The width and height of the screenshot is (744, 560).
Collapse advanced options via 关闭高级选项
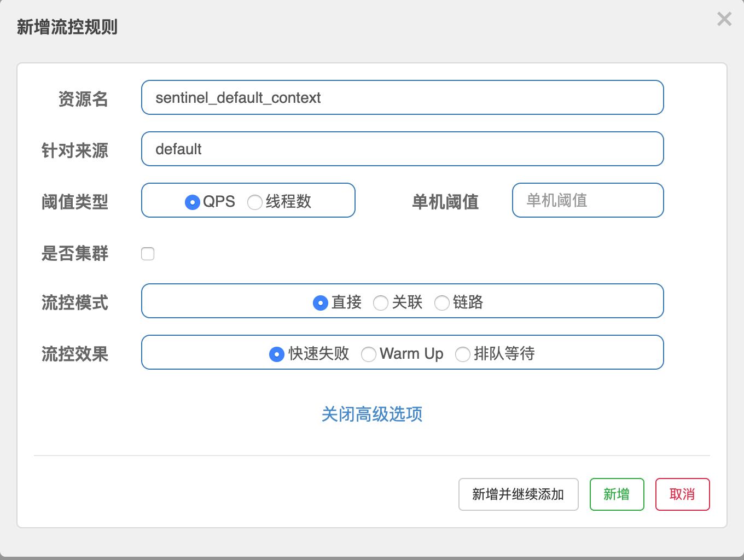[x=372, y=415]
